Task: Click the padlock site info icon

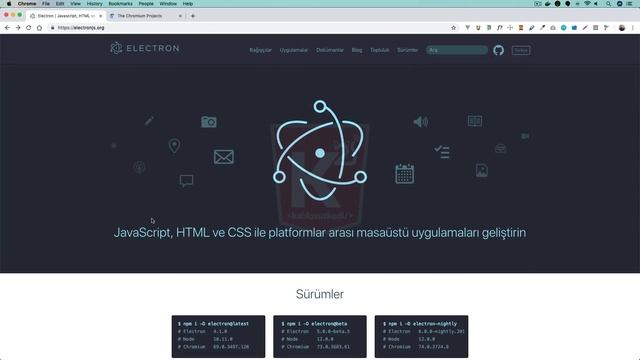Action: pyautogui.click(x=52, y=28)
